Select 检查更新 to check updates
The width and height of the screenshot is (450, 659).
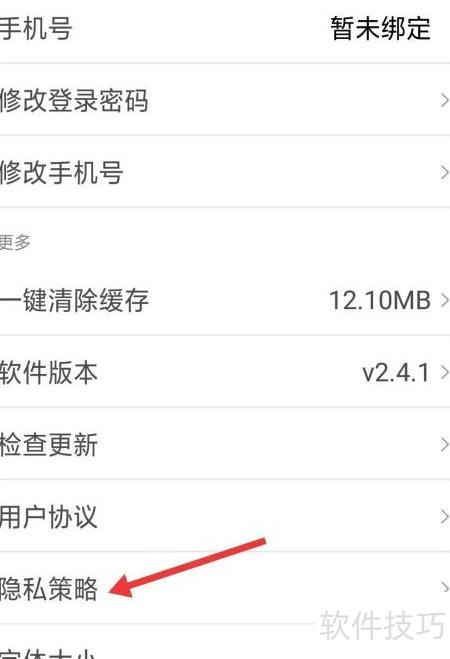[225, 444]
